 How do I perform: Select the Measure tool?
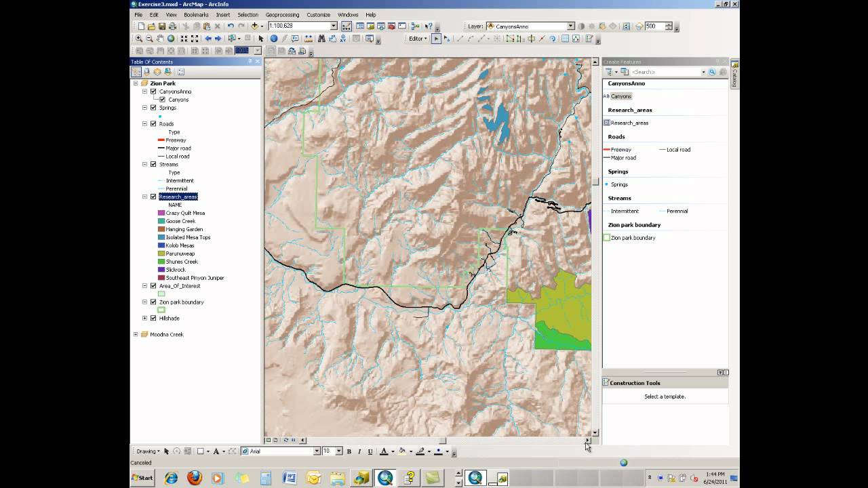point(309,39)
